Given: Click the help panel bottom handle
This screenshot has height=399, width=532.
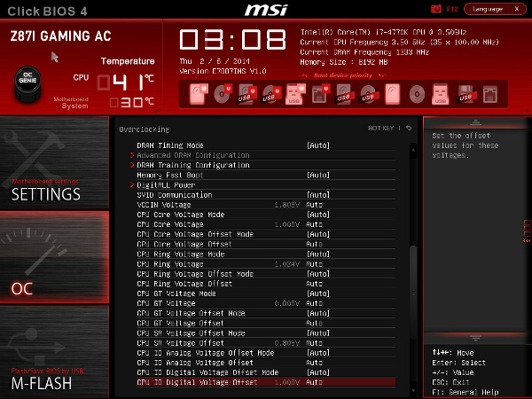Looking at the screenshot, I should pos(475,338).
